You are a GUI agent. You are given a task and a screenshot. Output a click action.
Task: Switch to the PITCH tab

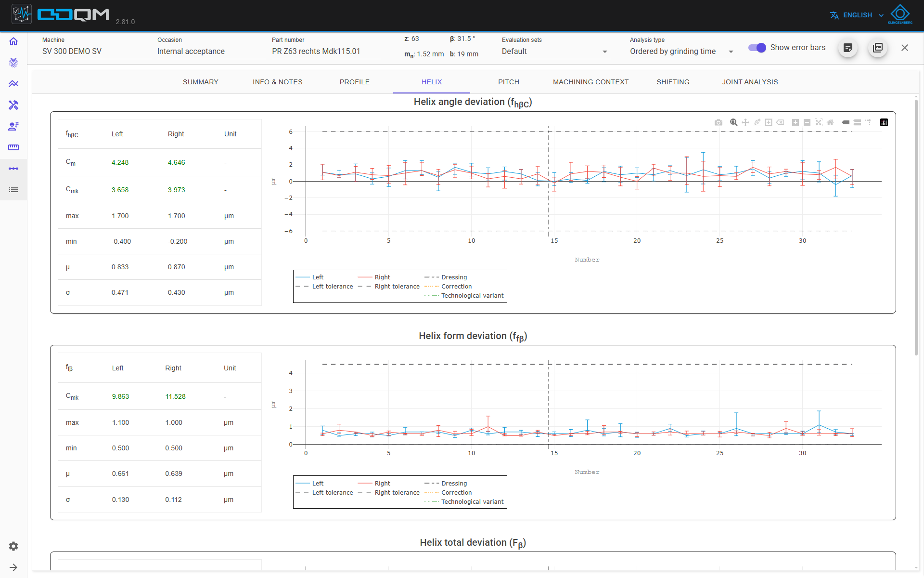pyautogui.click(x=509, y=82)
